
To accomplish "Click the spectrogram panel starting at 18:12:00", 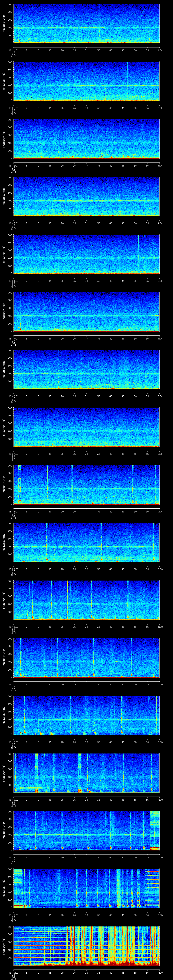I will point(87,715).
